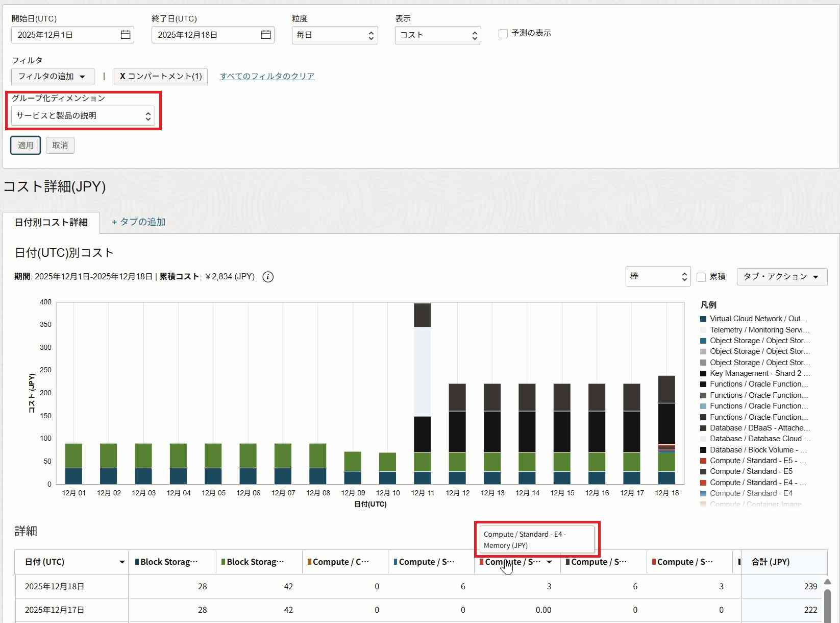840x623 pixels.
Task: Toggle the 累積 checkbox
Action: click(701, 277)
